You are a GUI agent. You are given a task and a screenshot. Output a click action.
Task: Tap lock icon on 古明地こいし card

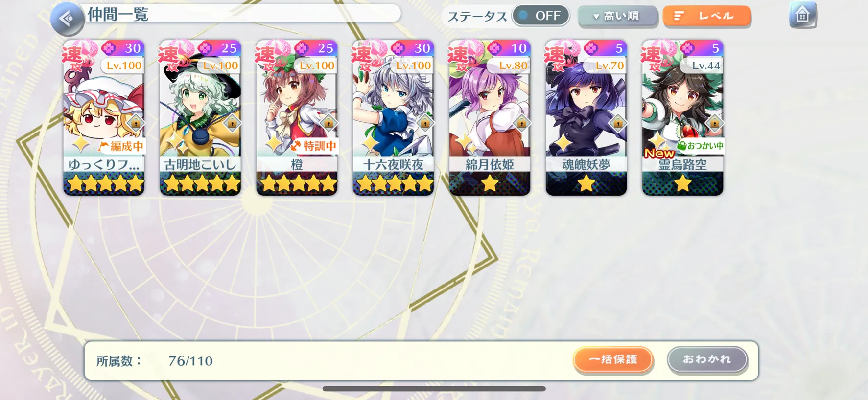232,123
